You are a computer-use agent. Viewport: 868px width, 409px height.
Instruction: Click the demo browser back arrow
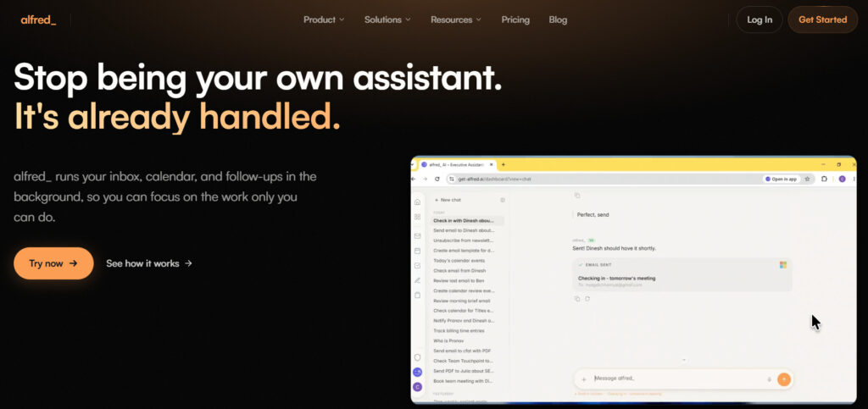414,179
